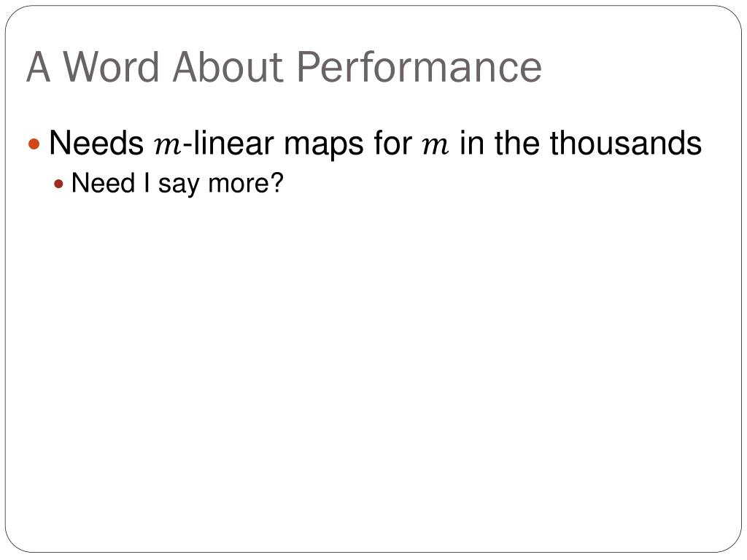Click the word 'Needs' in first bullet
This screenshot has height=560, width=747.
[x=96, y=143]
